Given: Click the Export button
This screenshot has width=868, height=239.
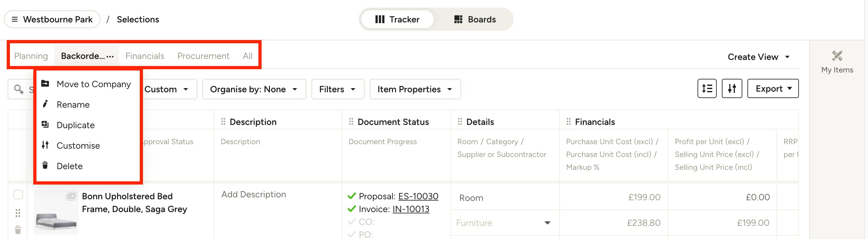Looking at the screenshot, I should [773, 89].
